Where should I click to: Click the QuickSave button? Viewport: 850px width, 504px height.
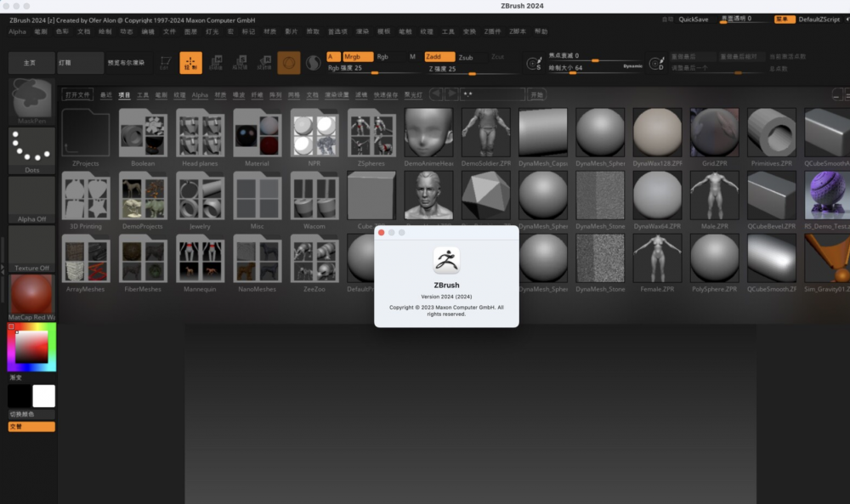694,19
